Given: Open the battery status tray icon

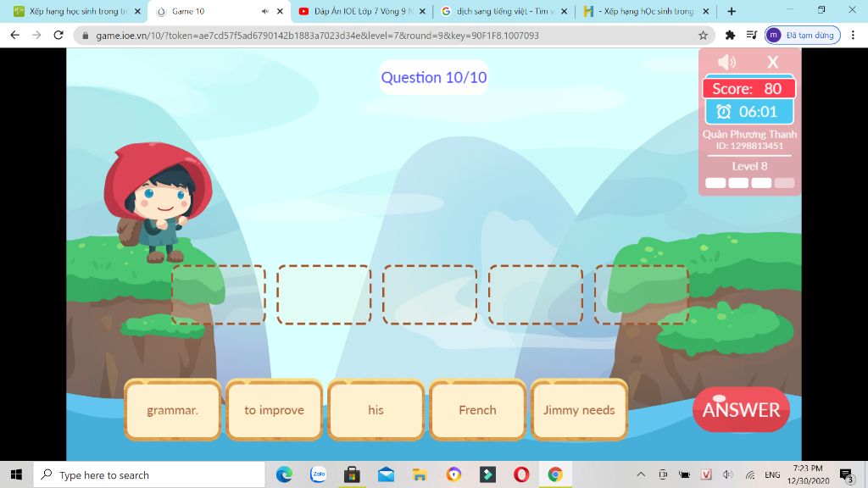Looking at the screenshot, I should (x=685, y=474).
